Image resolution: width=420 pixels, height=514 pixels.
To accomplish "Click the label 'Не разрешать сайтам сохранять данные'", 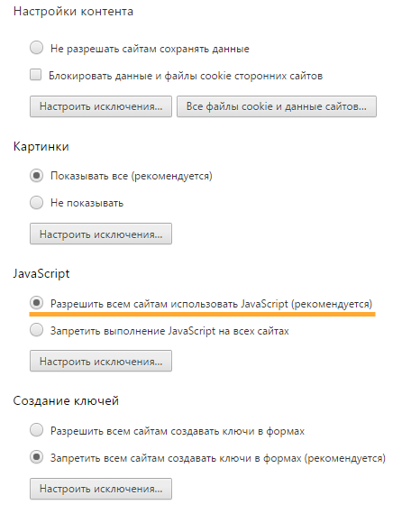I will [x=150, y=49].
